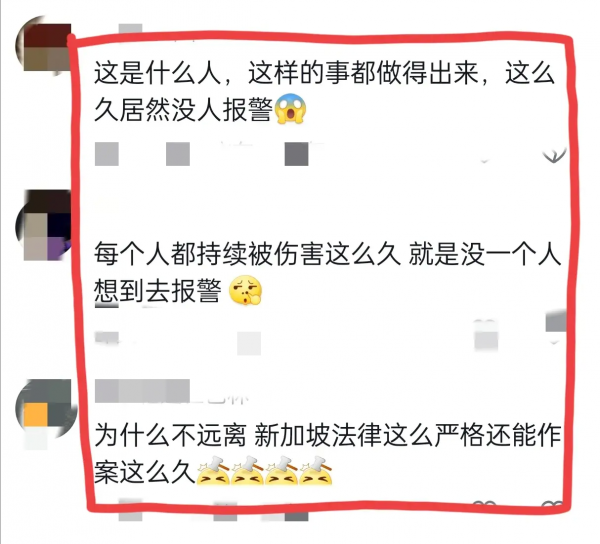Select the comment starting 为什么不远离

click(327, 453)
